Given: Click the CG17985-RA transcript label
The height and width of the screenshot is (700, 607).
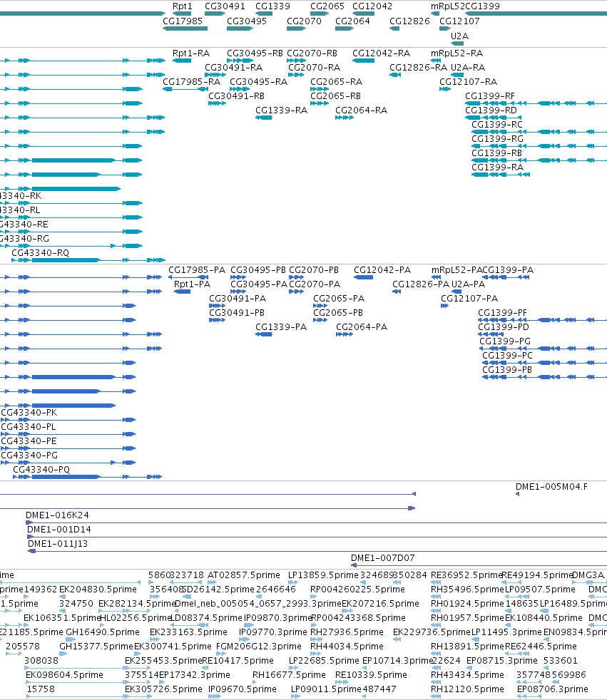Looking at the screenshot, I should (x=192, y=82).
